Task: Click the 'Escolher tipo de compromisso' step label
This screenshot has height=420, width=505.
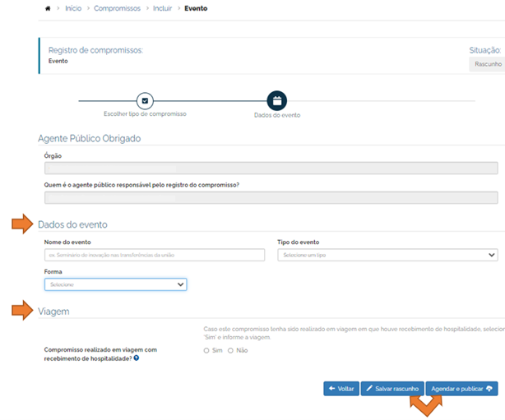Action: [x=145, y=113]
